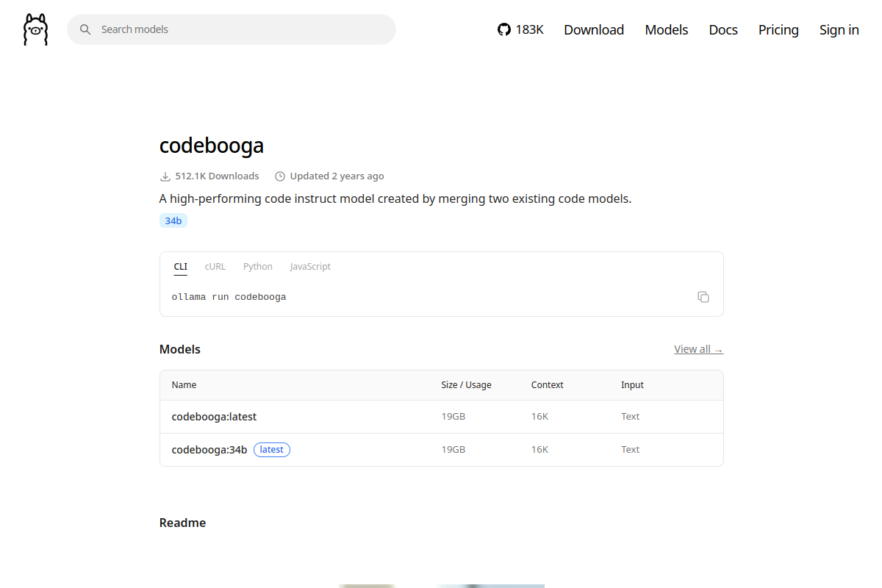
Task: Click the Input column header
Action: point(632,385)
